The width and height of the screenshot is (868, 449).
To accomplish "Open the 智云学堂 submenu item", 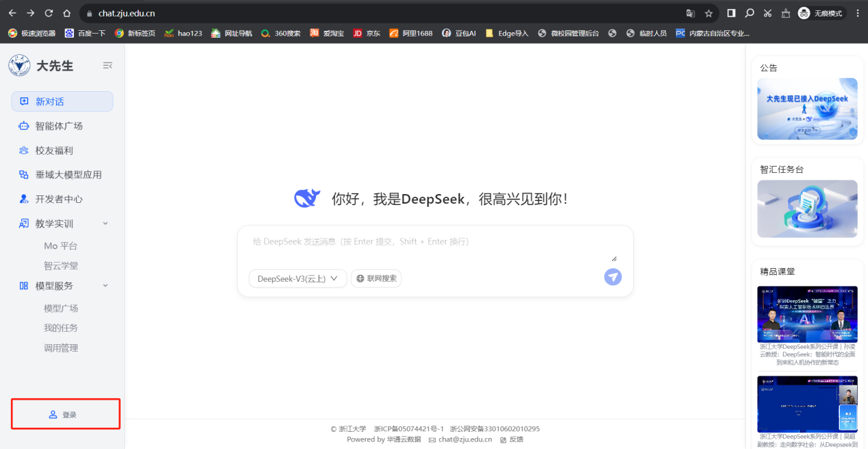I will coord(61,266).
